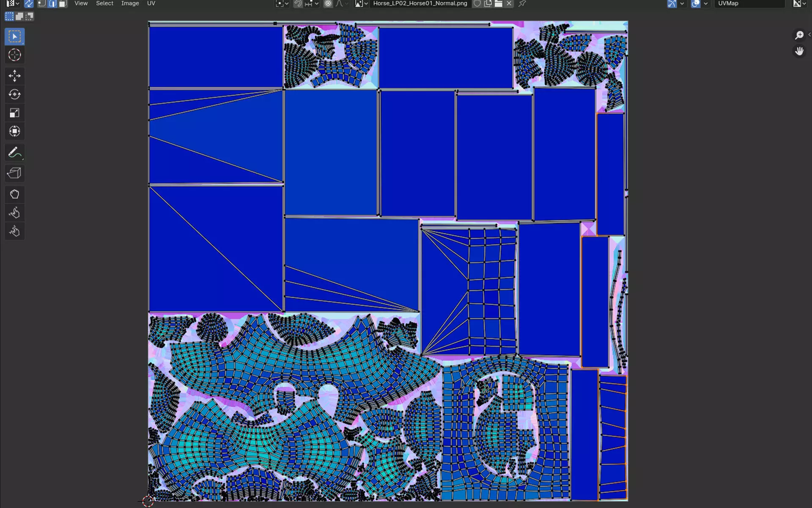Open the editor type dropdown
The width and height of the screenshot is (812, 508).
click(x=13, y=4)
